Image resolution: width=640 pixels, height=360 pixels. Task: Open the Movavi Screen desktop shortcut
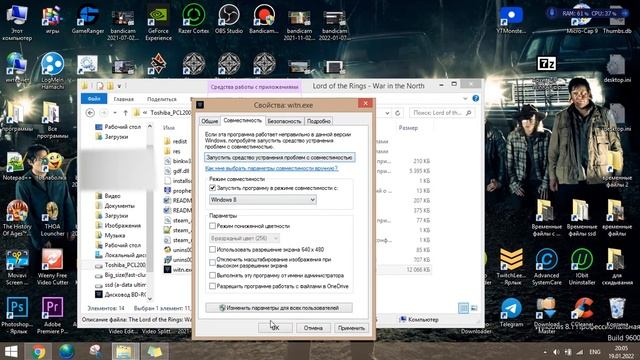pos(17,267)
